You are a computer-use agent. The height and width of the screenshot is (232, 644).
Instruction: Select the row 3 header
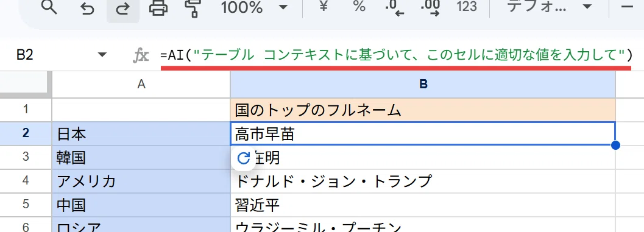26,157
